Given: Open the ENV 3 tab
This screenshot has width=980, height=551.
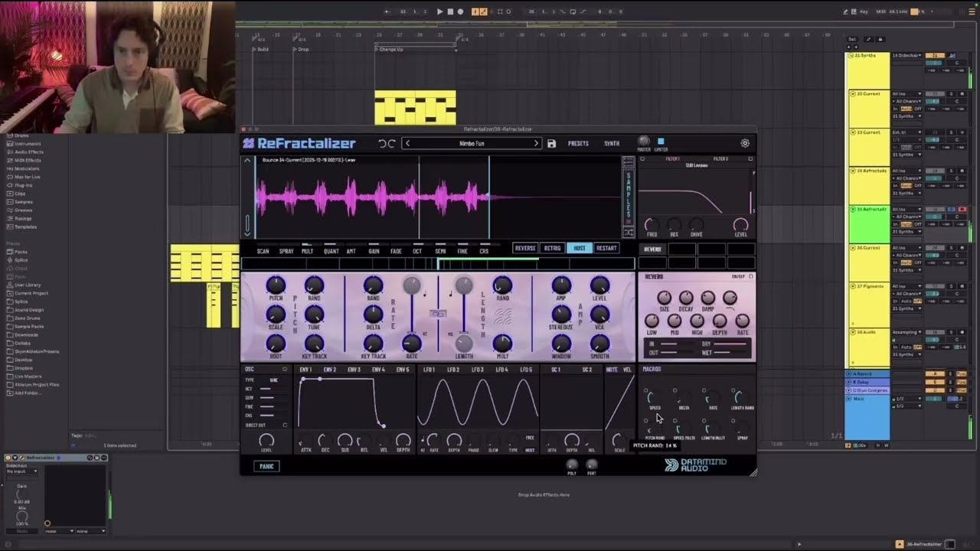Looking at the screenshot, I should pos(354,370).
